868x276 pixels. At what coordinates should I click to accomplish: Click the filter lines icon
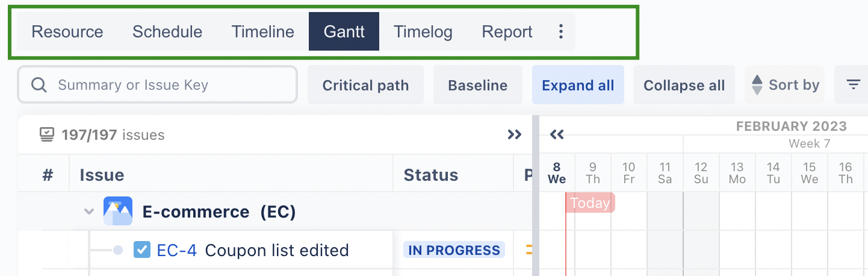(853, 85)
